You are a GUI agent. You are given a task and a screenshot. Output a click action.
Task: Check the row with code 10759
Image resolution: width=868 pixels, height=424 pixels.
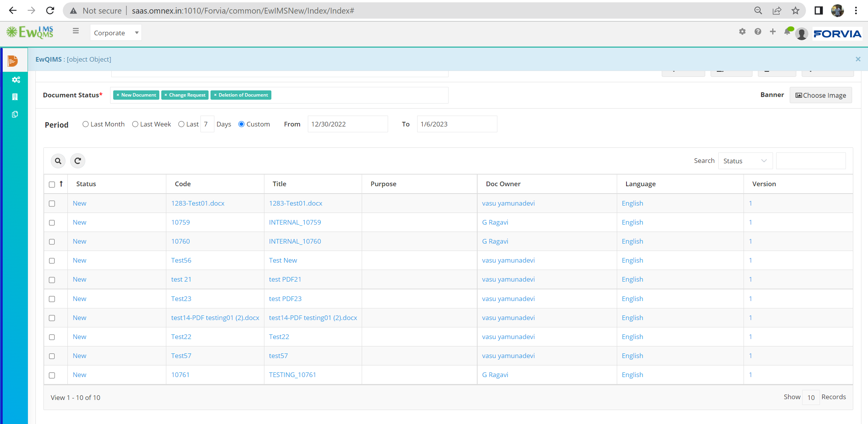tap(52, 222)
